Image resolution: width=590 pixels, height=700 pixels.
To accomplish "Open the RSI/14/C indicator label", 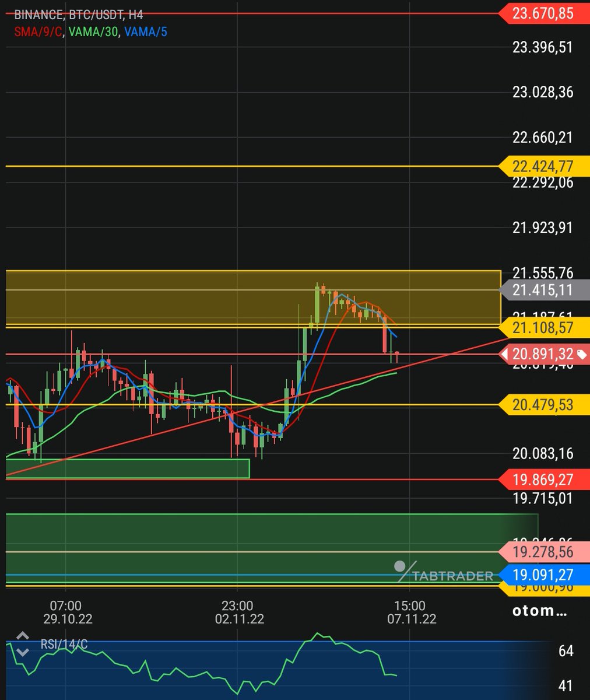I will point(64,645).
